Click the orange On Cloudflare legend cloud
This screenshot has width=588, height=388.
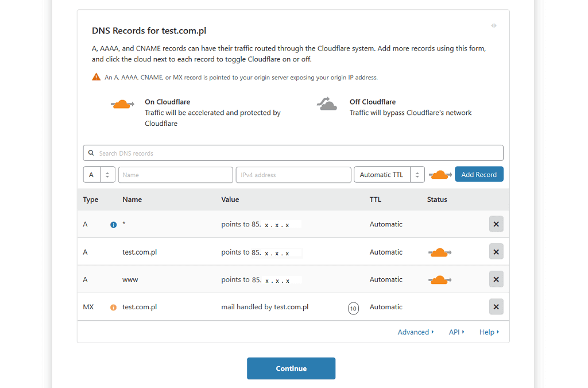122,104
